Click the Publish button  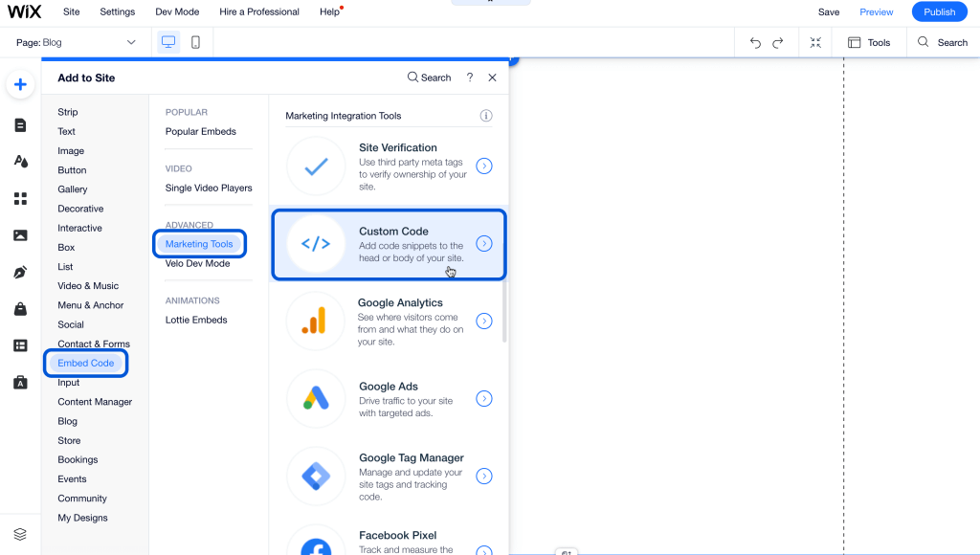pos(939,11)
